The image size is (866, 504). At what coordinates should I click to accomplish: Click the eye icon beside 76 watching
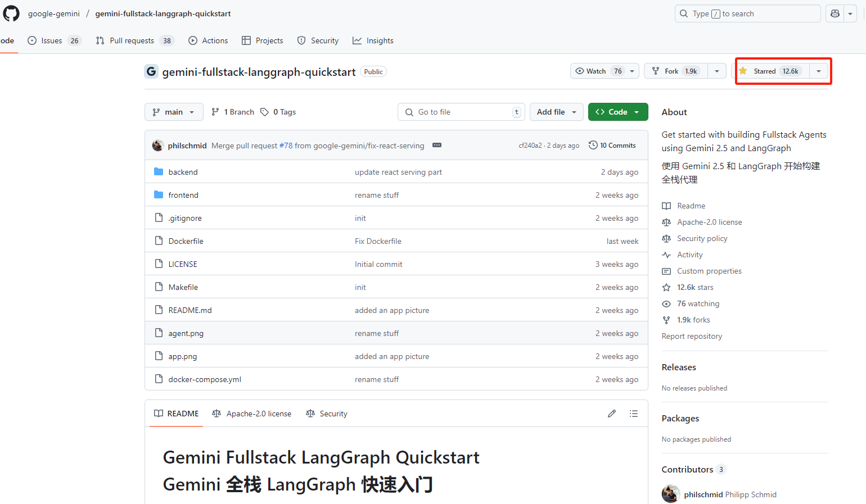point(666,303)
